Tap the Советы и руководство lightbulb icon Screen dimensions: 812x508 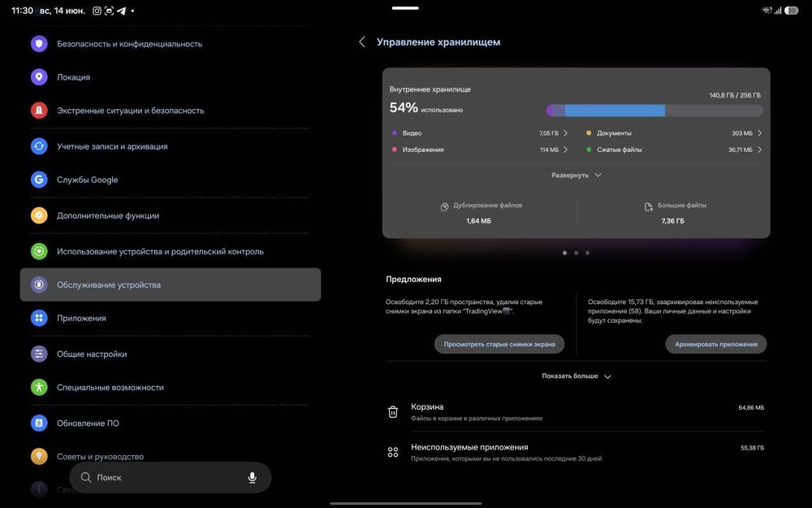pyautogui.click(x=39, y=456)
